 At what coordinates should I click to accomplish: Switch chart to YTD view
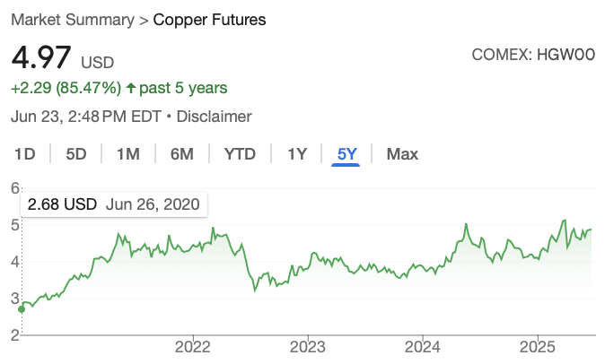click(240, 154)
